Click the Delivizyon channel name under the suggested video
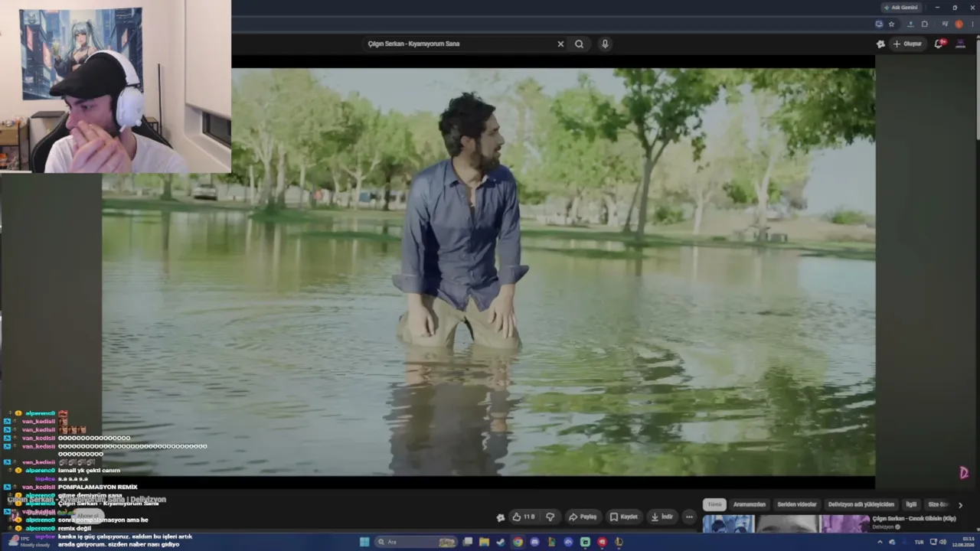Image resolution: width=980 pixels, height=551 pixels. [883, 527]
